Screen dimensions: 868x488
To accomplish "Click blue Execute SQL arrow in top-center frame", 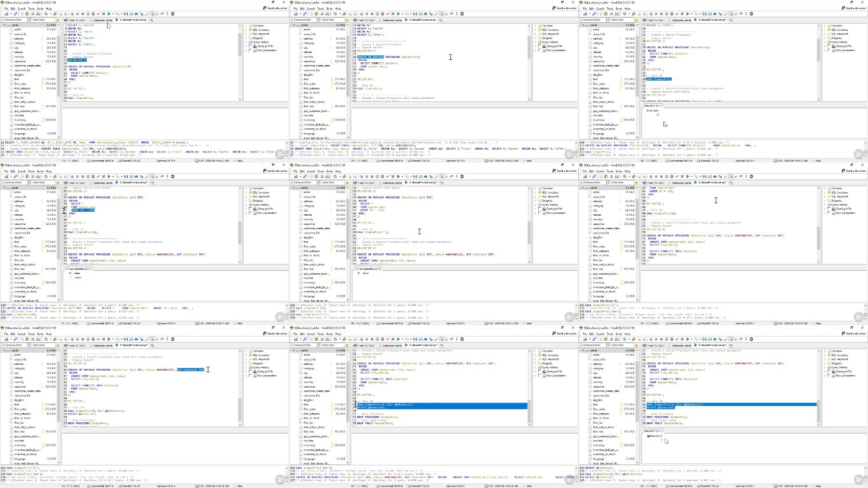I will tap(398, 14).
